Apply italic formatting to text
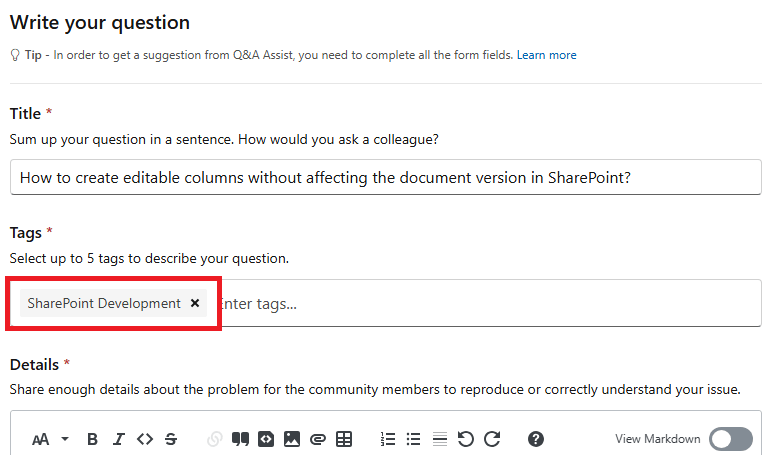Image resolution: width=768 pixels, height=455 pixels. pos(119,439)
